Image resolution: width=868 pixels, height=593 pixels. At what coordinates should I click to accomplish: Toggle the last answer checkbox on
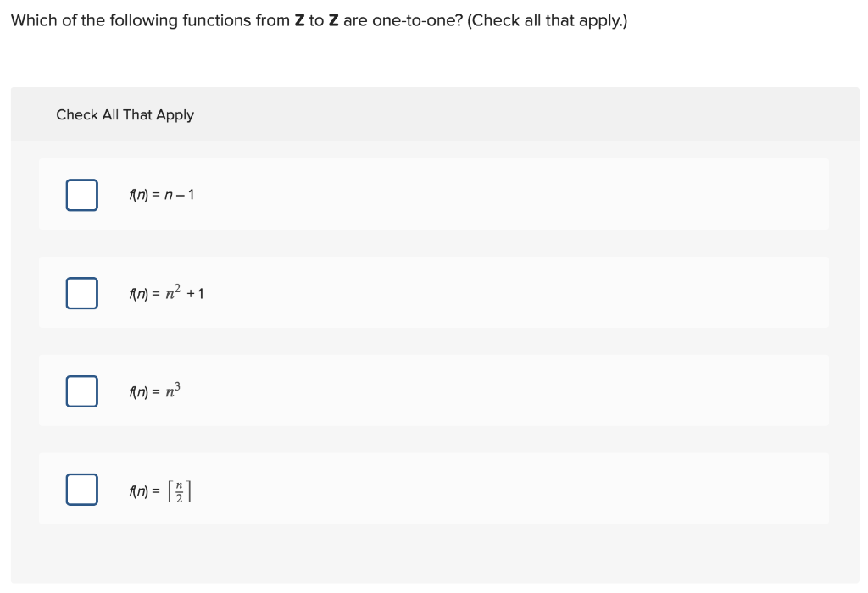[81, 489]
